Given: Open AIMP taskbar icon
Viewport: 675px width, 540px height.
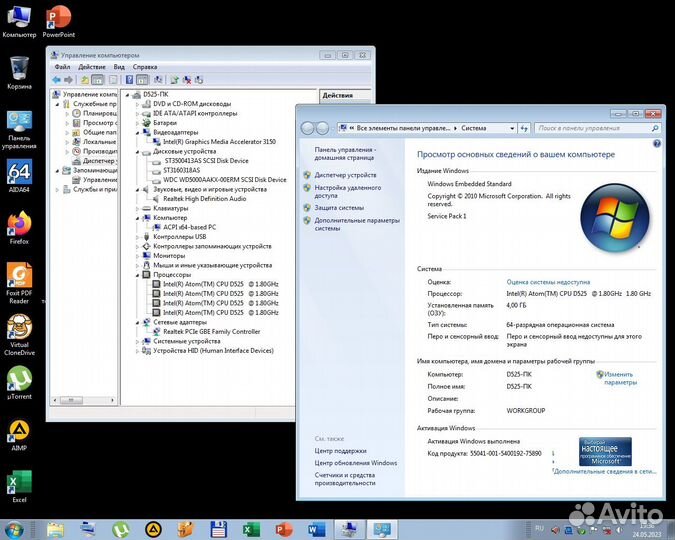Looking at the screenshot, I should click(x=153, y=530).
